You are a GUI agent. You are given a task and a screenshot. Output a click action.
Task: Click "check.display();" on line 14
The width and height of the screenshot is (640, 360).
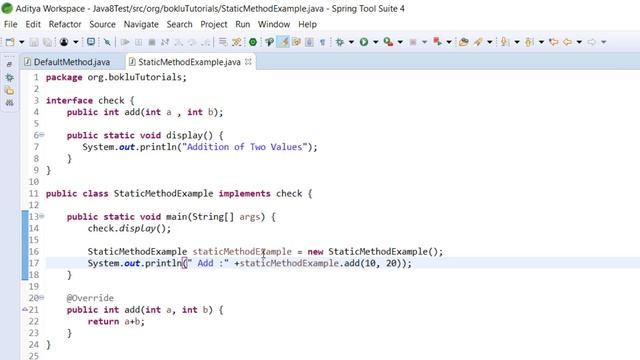[x=129, y=229]
